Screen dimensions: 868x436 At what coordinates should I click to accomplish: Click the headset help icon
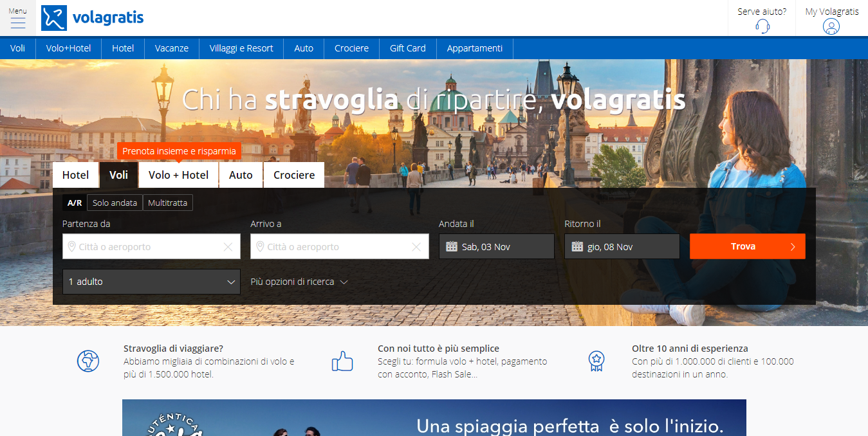point(762,26)
